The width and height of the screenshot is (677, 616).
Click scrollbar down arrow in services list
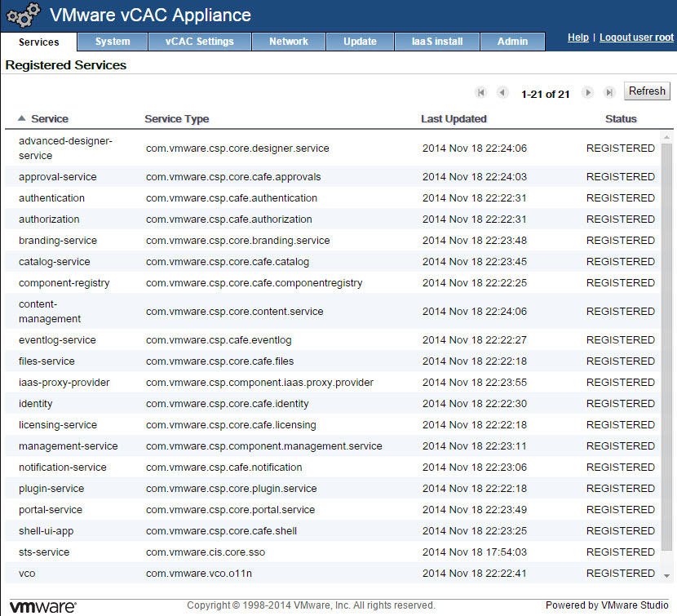[667, 575]
